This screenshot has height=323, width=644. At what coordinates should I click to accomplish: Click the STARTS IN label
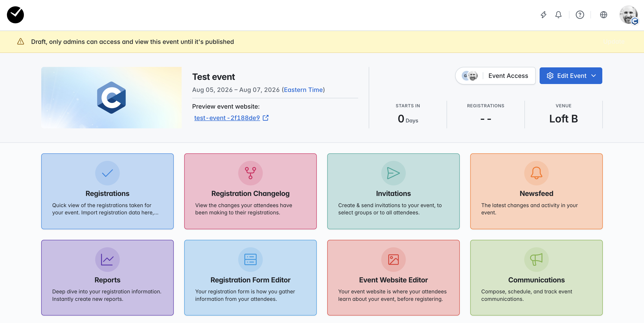tap(408, 106)
